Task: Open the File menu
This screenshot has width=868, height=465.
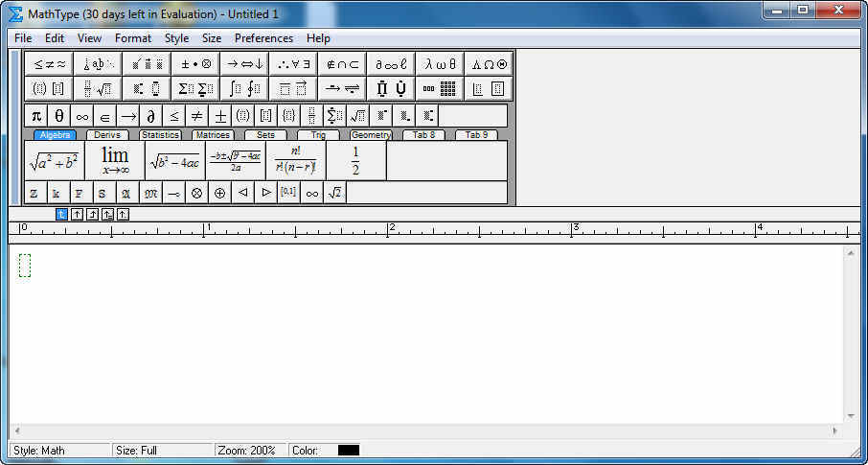Action: click(23, 38)
